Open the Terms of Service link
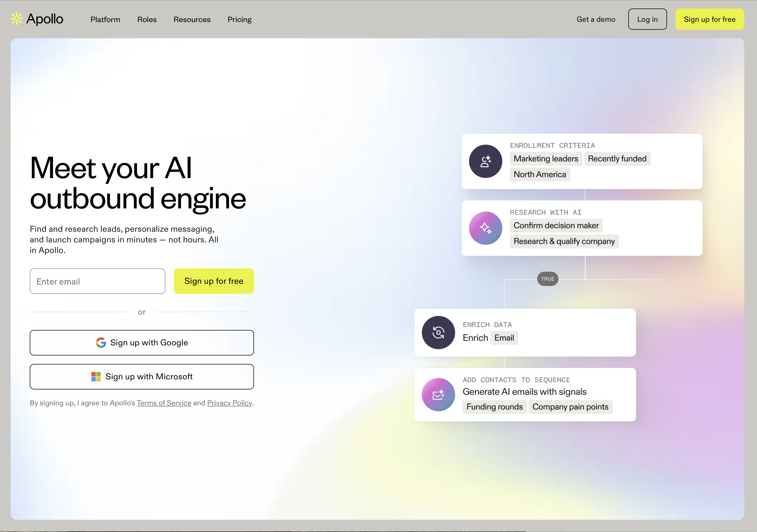 pos(164,403)
